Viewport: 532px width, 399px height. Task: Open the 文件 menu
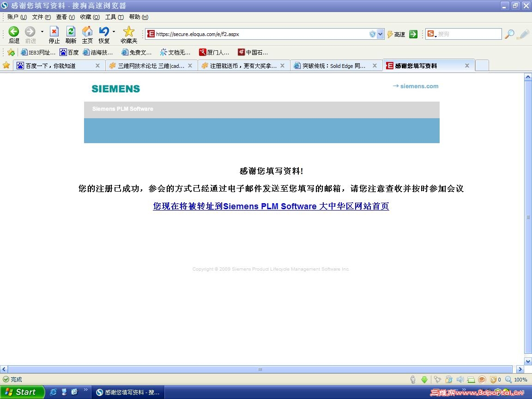(42, 17)
